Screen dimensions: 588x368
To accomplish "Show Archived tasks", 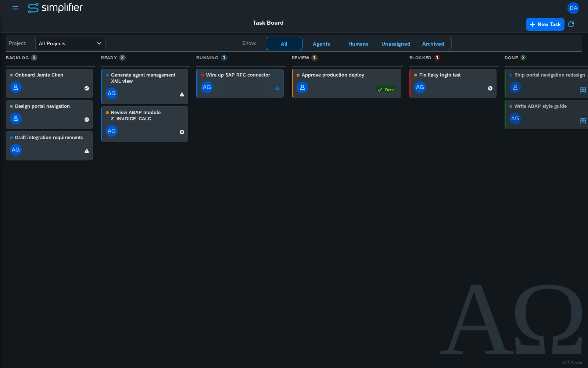I will pyautogui.click(x=433, y=44).
